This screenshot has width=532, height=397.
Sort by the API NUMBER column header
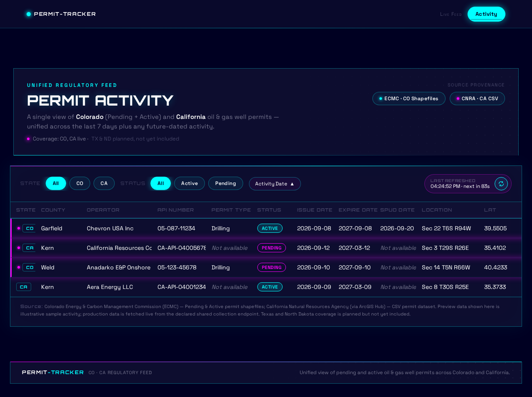175,210
